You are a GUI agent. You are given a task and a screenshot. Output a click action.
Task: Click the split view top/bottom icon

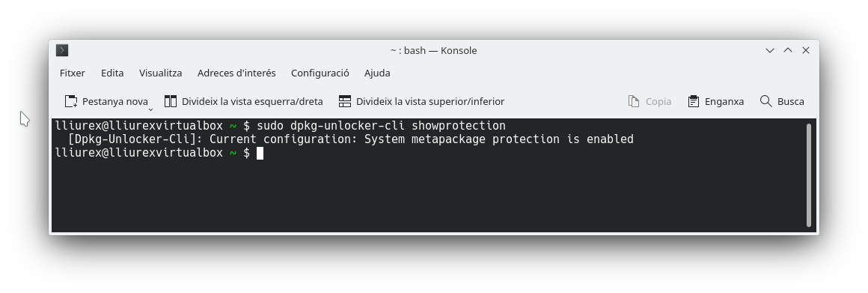pos(345,101)
